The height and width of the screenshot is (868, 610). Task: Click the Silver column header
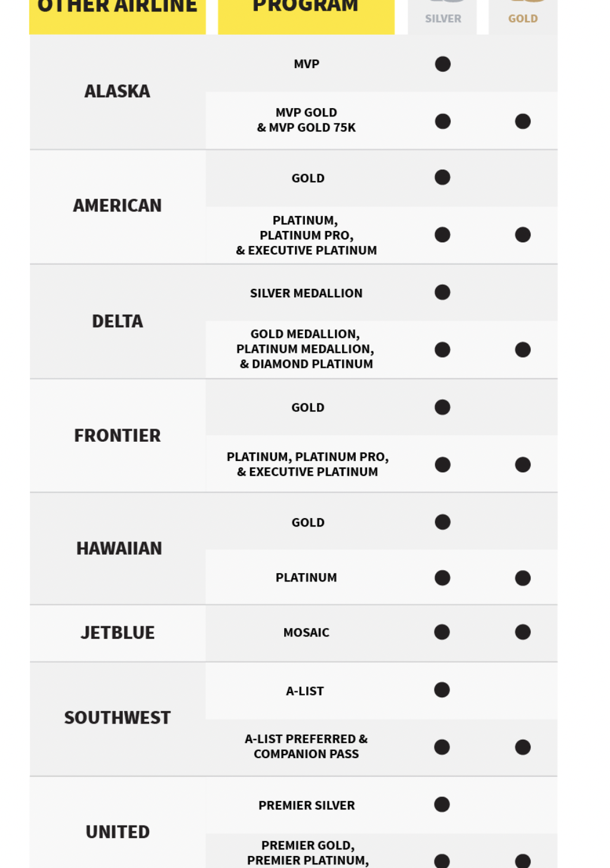click(x=443, y=18)
